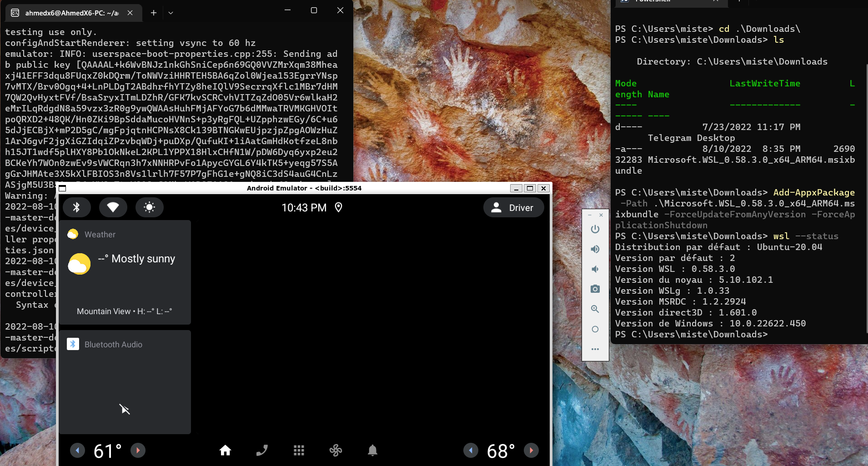This screenshot has width=868, height=466.
Task: Open the emulator zoom tool
Action: pyautogui.click(x=595, y=309)
